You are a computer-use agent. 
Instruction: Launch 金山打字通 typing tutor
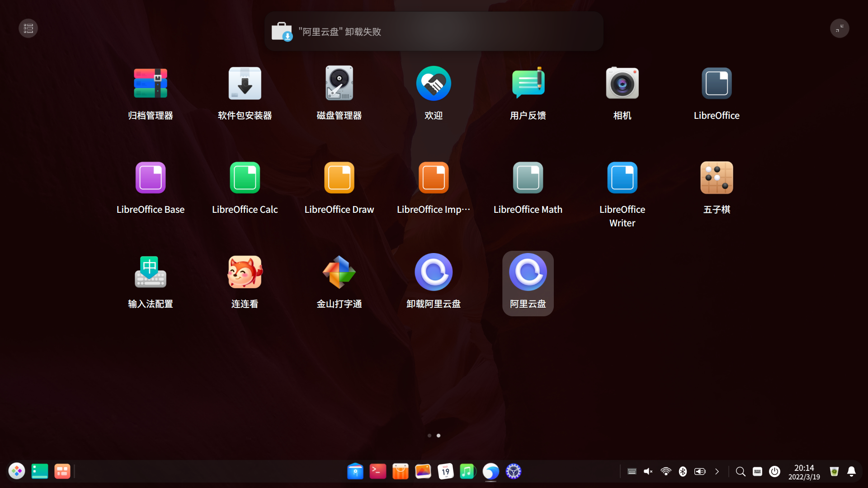point(339,272)
